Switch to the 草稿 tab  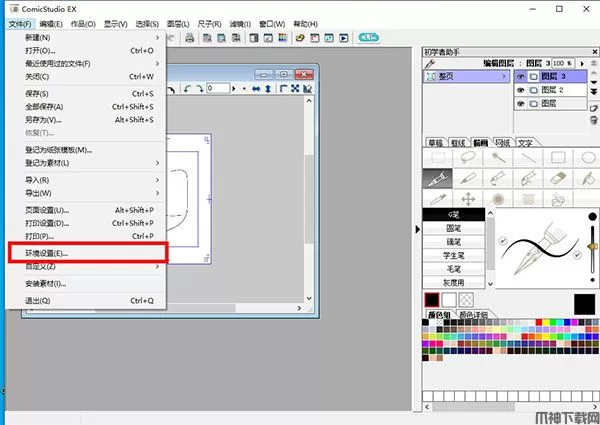coord(435,142)
